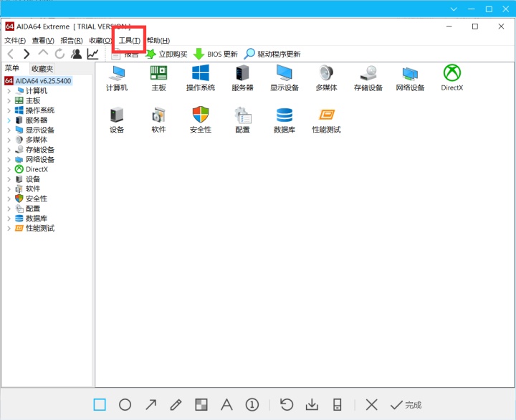The image size is (516, 420).
Task: Expand the 显示设备 tree node arrow
Action: tap(9, 130)
